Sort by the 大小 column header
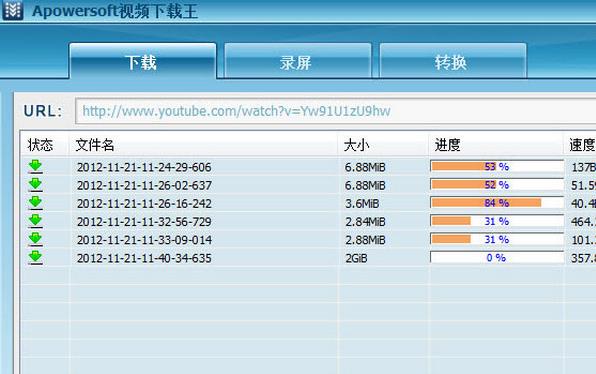Image resolution: width=596 pixels, height=374 pixels. 384,145
